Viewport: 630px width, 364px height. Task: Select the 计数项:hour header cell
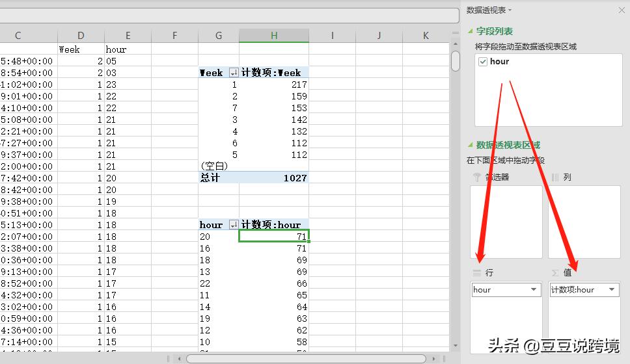point(274,225)
